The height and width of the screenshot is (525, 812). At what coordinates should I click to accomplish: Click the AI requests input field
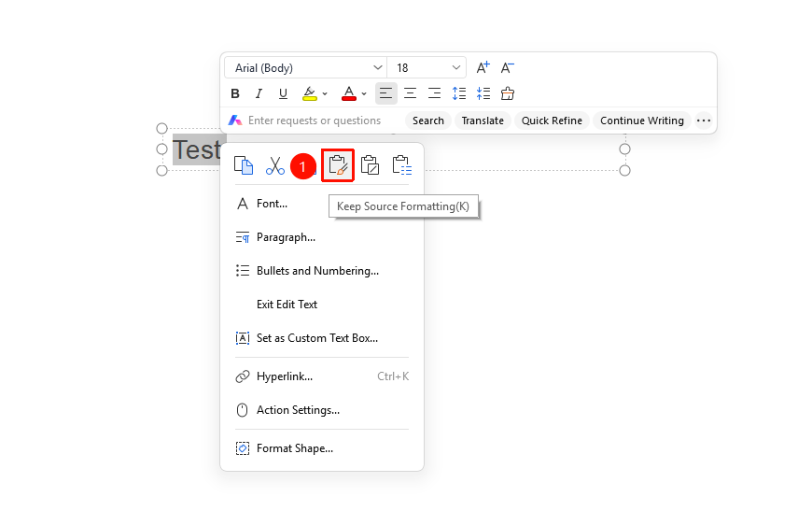click(315, 121)
